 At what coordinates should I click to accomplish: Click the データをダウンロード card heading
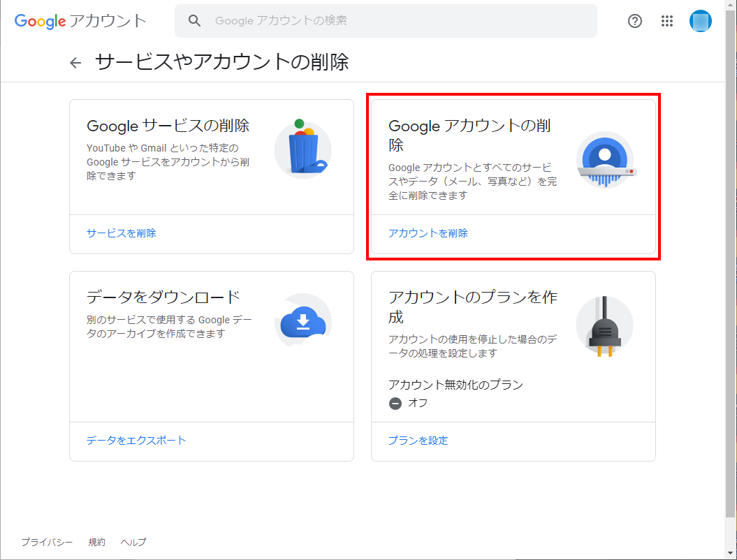163,297
